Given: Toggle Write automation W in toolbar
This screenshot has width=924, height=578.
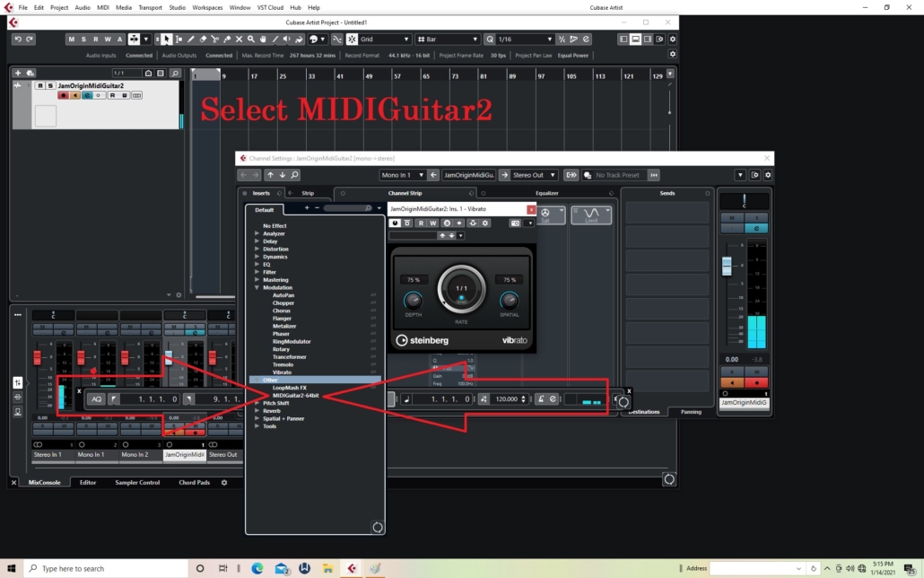Looking at the screenshot, I should tap(108, 39).
